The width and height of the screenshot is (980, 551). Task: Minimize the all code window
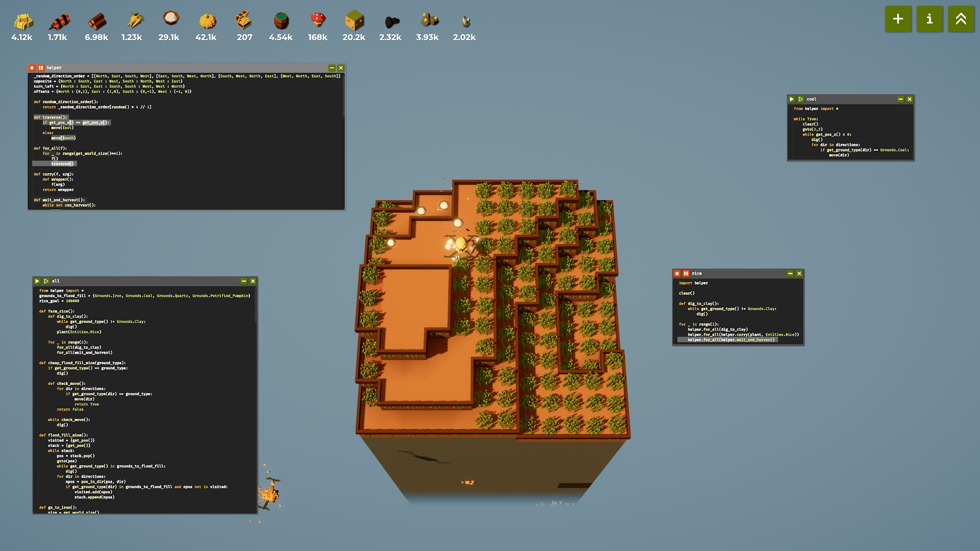click(x=244, y=281)
